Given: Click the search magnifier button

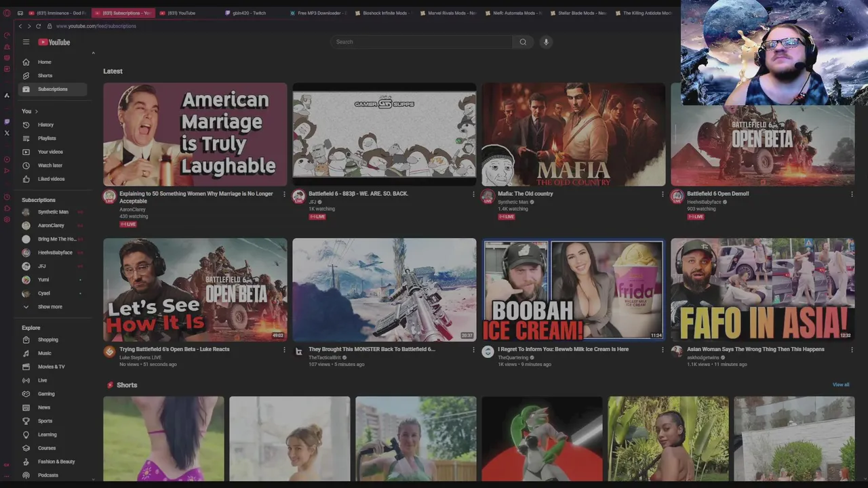Looking at the screenshot, I should 523,42.
